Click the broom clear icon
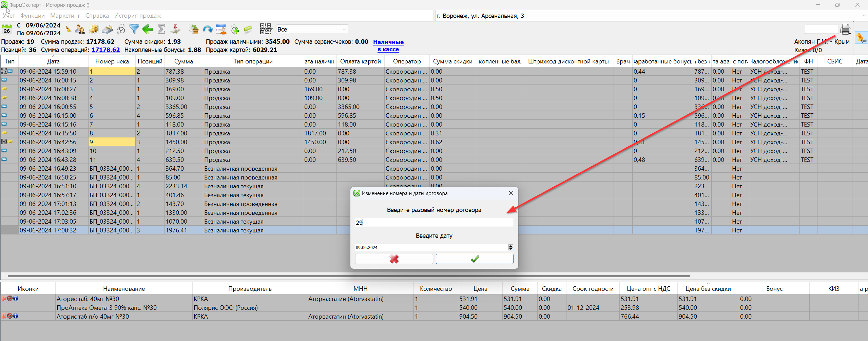Image resolution: width=868 pixels, height=341 pixels. coord(69,30)
